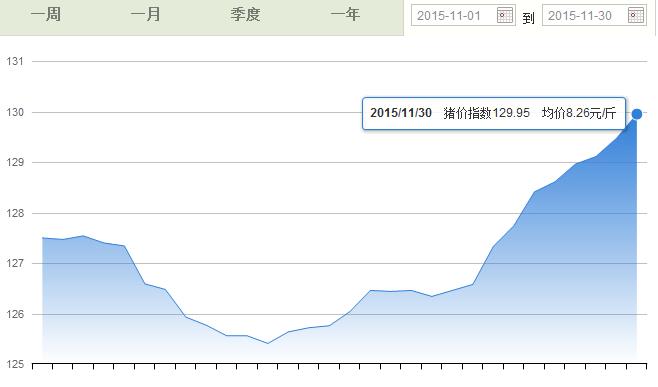Click the 129 y-axis label
Screen dimensions: 658x387
[14, 162]
